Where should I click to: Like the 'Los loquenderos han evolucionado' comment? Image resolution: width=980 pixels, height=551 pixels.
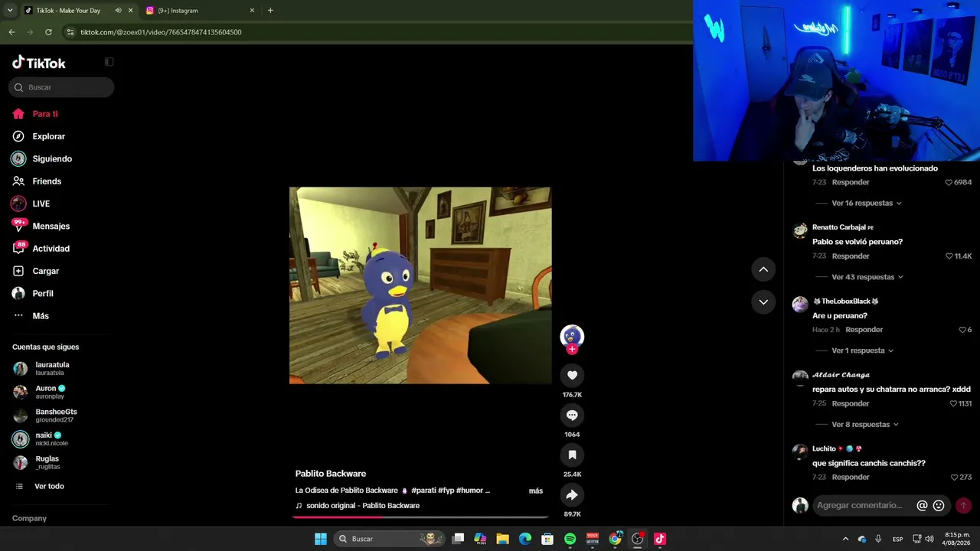click(949, 182)
